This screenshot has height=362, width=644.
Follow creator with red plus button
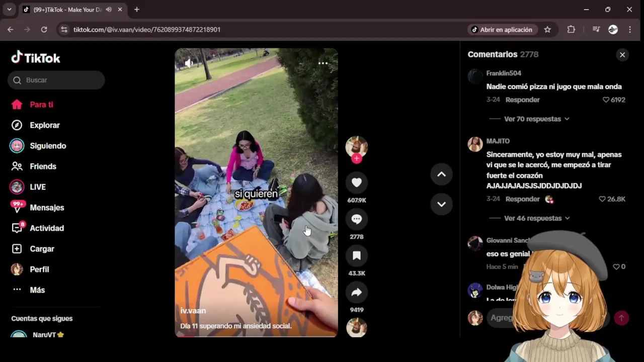click(356, 158)
